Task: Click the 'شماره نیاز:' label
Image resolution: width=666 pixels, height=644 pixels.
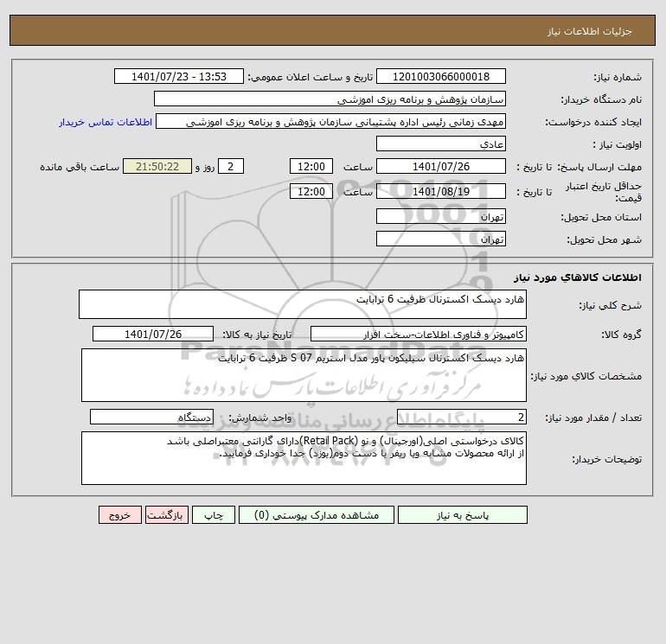Action: coord(618,77)
